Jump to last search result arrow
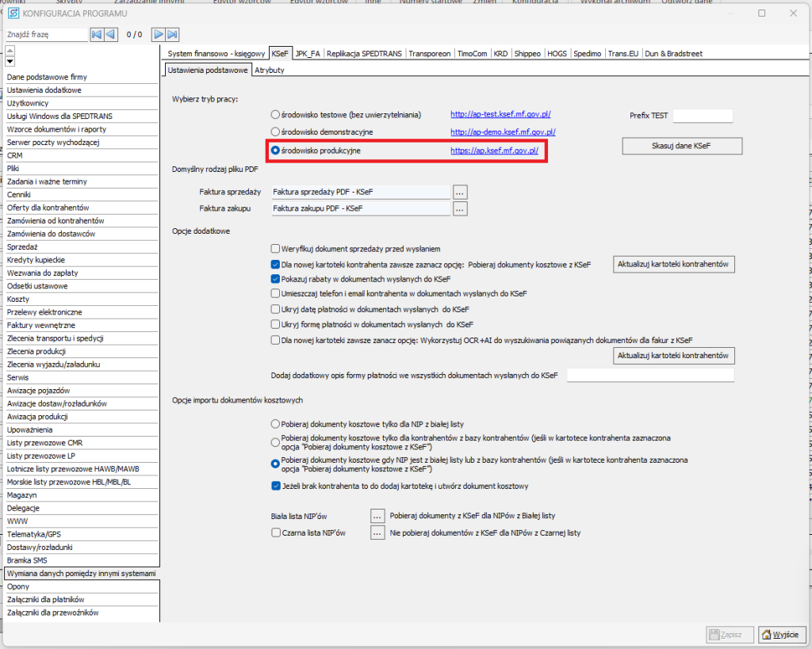Viewport: 812px width, 649px height. pos(173,34)
